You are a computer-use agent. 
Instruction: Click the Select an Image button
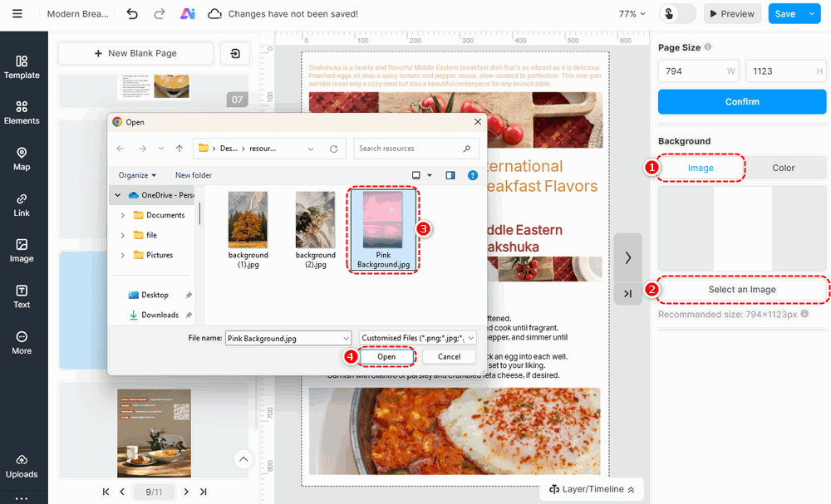742,290
